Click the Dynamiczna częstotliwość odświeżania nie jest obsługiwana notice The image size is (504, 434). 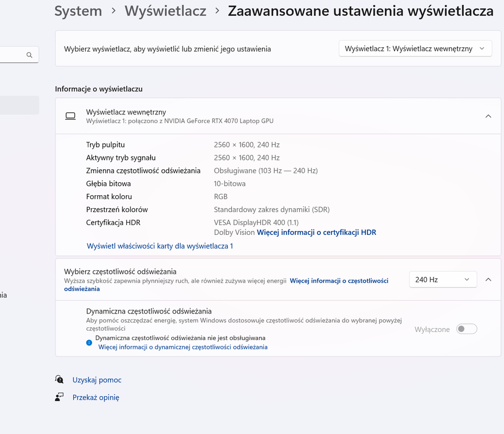click(180, 338)
